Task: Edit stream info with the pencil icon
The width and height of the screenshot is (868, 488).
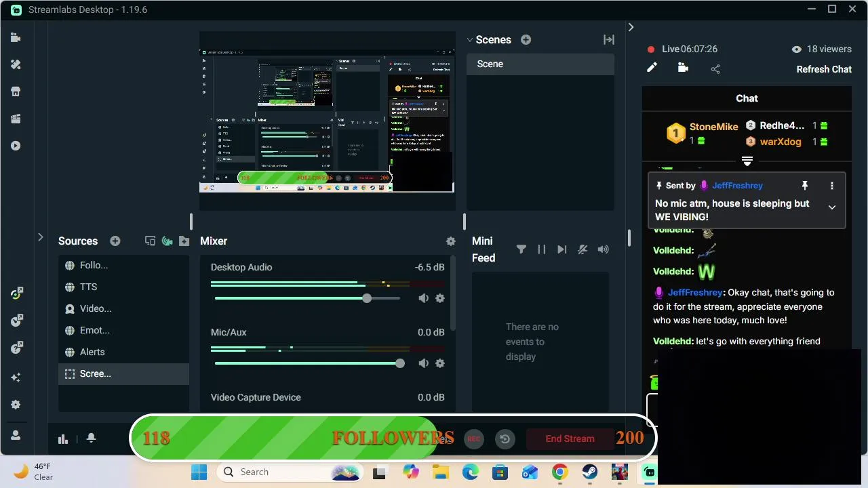Action: [652, 68]
